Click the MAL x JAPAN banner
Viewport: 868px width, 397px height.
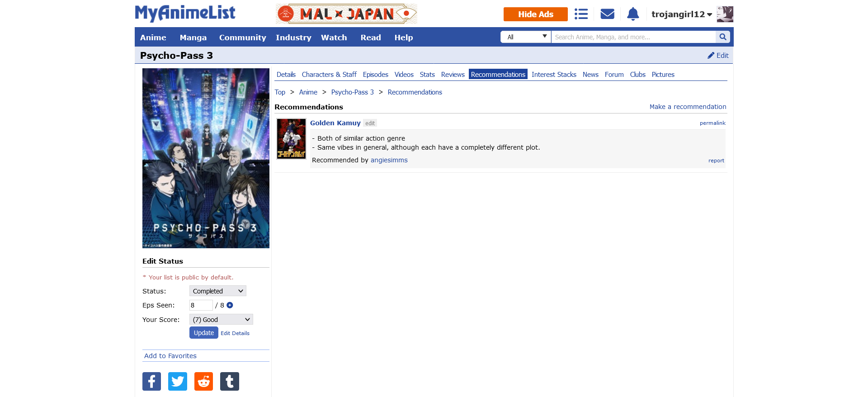[x=346, y=14]
